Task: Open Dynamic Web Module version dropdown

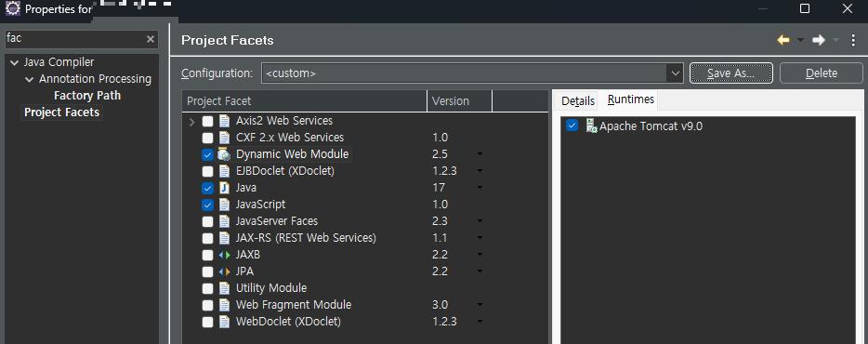Action: tap(480, 154)
